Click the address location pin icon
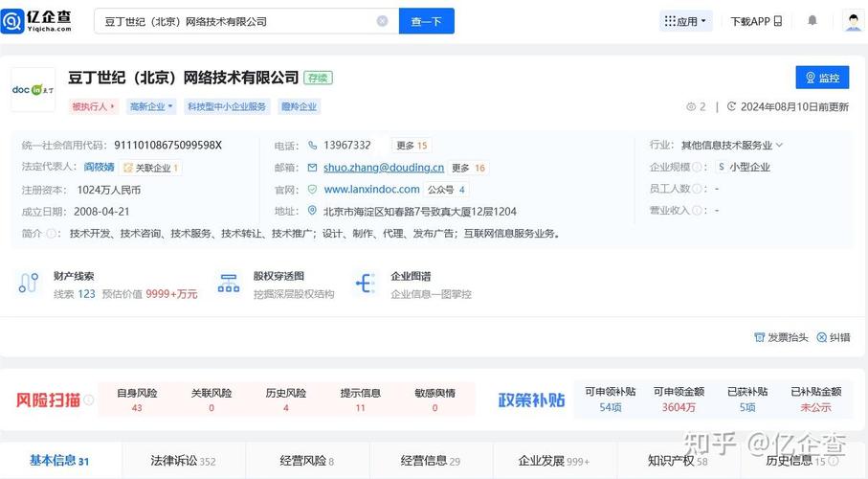The image size is (868, 479). 312,211
